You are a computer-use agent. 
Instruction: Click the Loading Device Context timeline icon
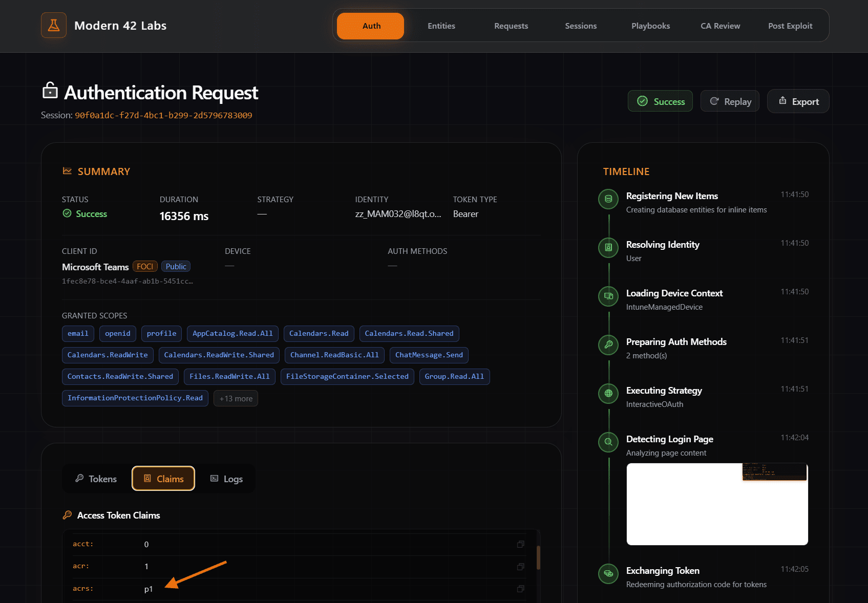click(608, 296)
